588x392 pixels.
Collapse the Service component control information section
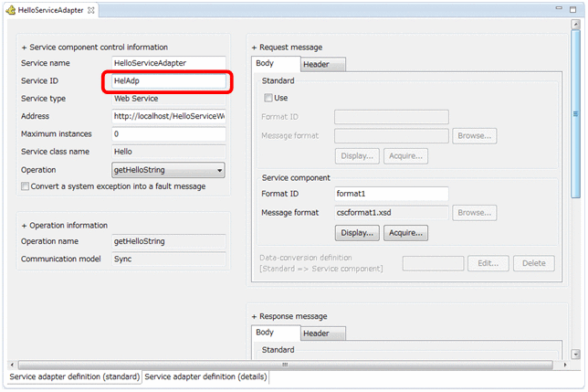click(23, 47)
